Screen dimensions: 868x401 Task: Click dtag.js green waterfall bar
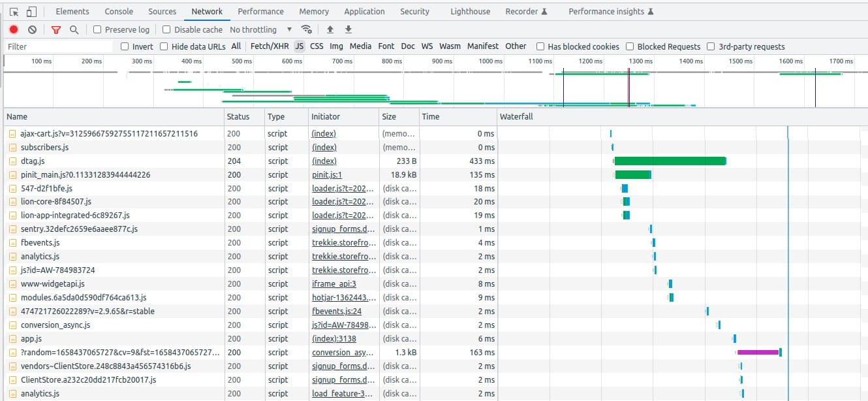click(670, 161)
